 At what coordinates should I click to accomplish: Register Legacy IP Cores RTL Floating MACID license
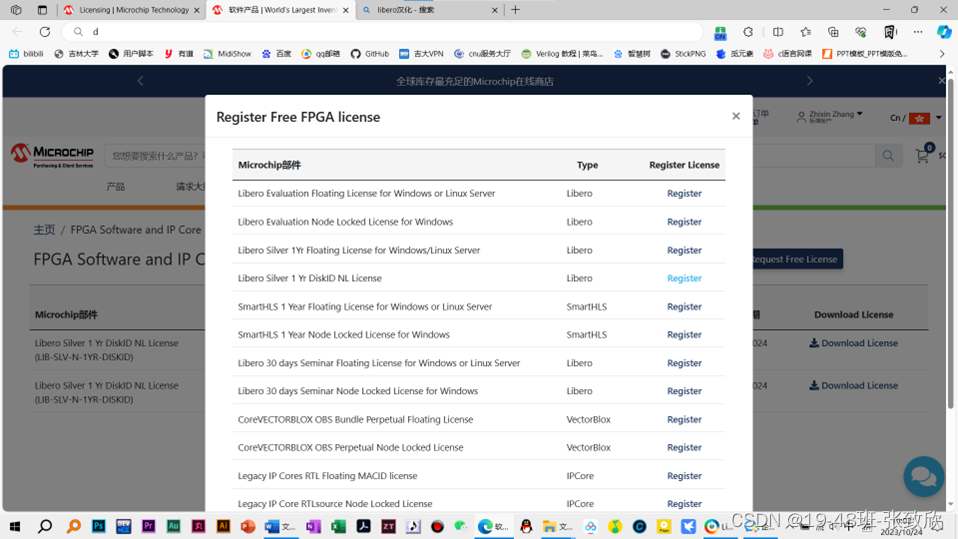pos(684,475)
